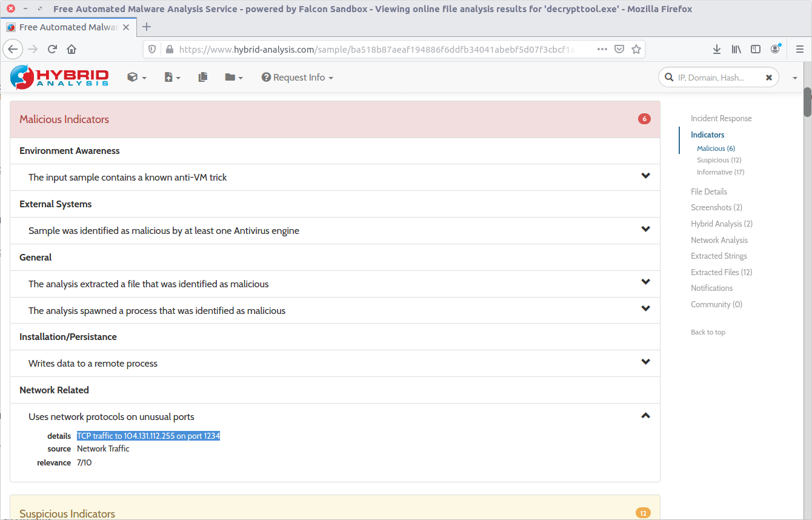Open the folder icon dropdown menu

[233, 78]
